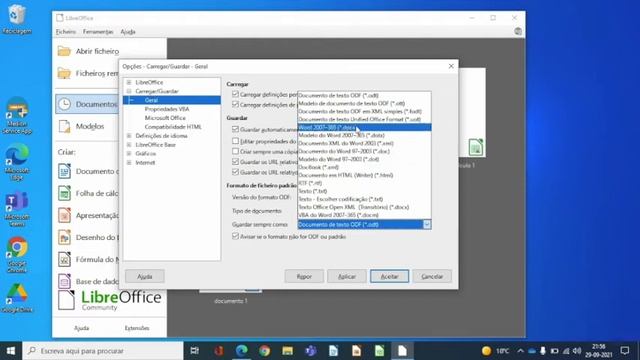Open File Explorer from the taskbar
Viewport: 640px width, 360px height.
[287, 351]
